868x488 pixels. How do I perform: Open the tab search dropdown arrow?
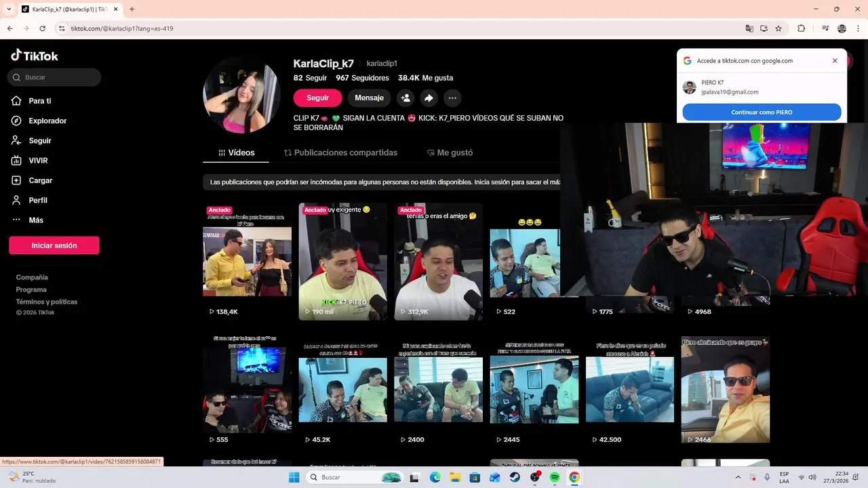(x=9, y=9)
